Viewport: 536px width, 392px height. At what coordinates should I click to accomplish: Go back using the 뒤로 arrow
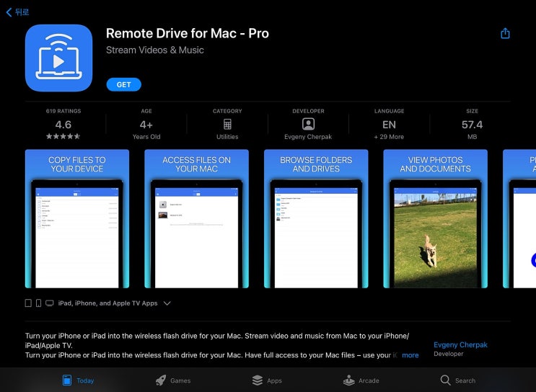coord(17,12)
